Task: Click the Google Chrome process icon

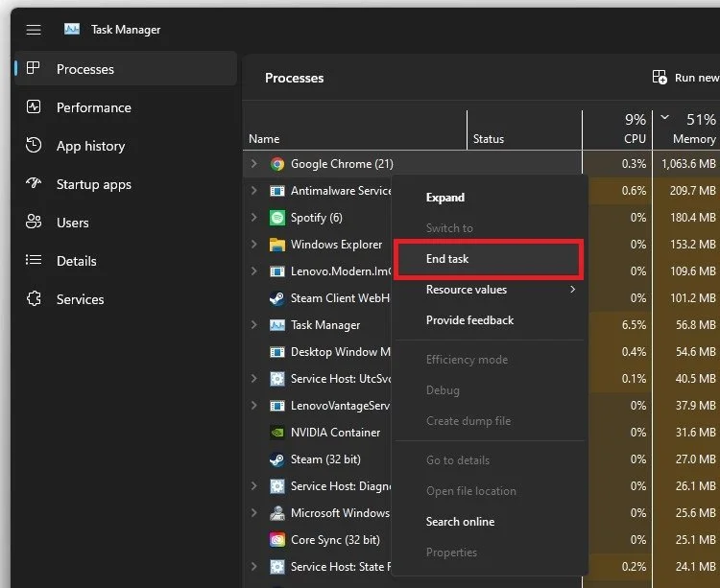Action: (x=277, y=164)
